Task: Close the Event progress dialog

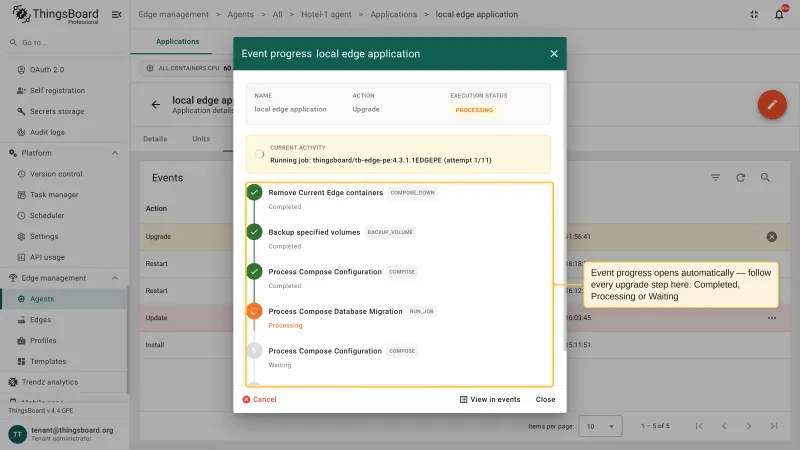Action: [x=554, y=54]
